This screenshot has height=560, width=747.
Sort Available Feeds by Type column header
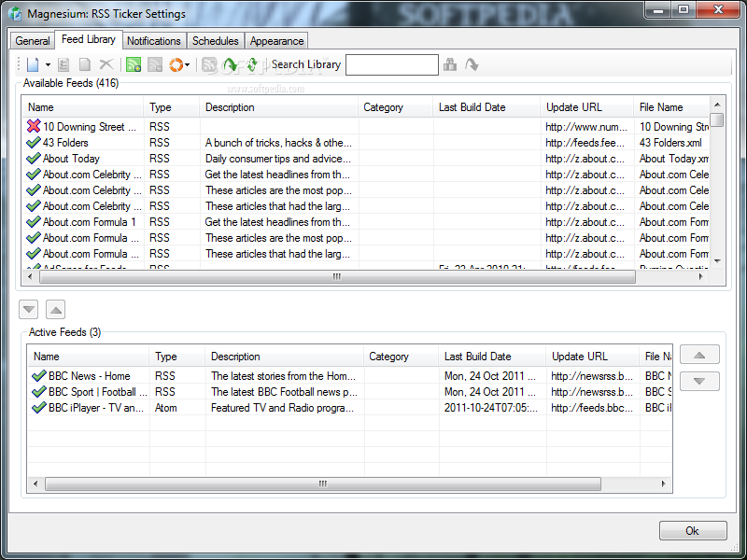pyautogui.click(x=172, y=107)
